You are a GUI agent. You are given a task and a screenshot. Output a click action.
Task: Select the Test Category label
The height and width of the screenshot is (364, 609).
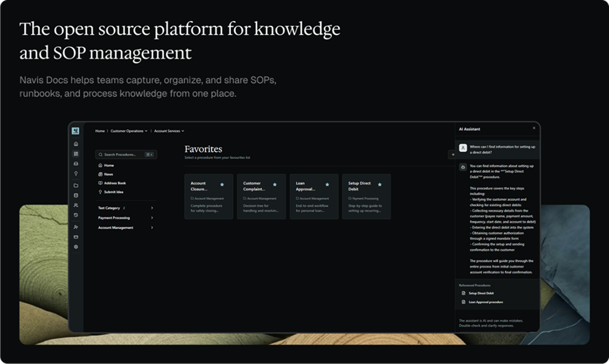coord(109,208)
